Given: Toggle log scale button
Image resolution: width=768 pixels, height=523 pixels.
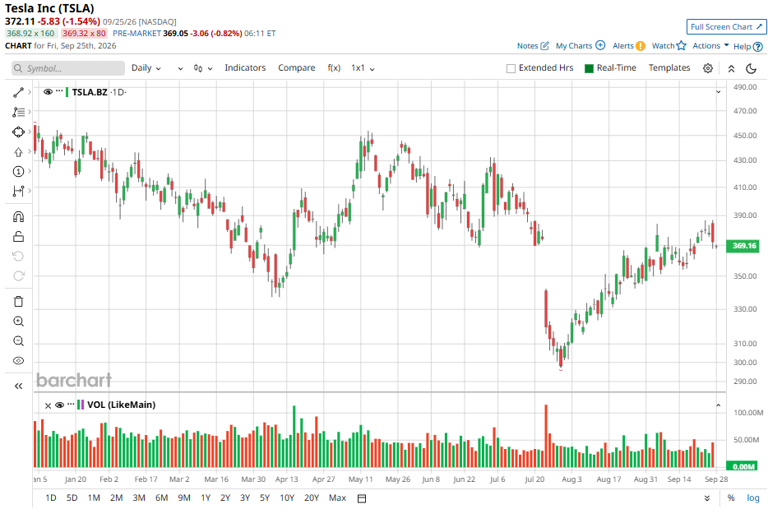Looking at the screenshot, I should point(753,498).
